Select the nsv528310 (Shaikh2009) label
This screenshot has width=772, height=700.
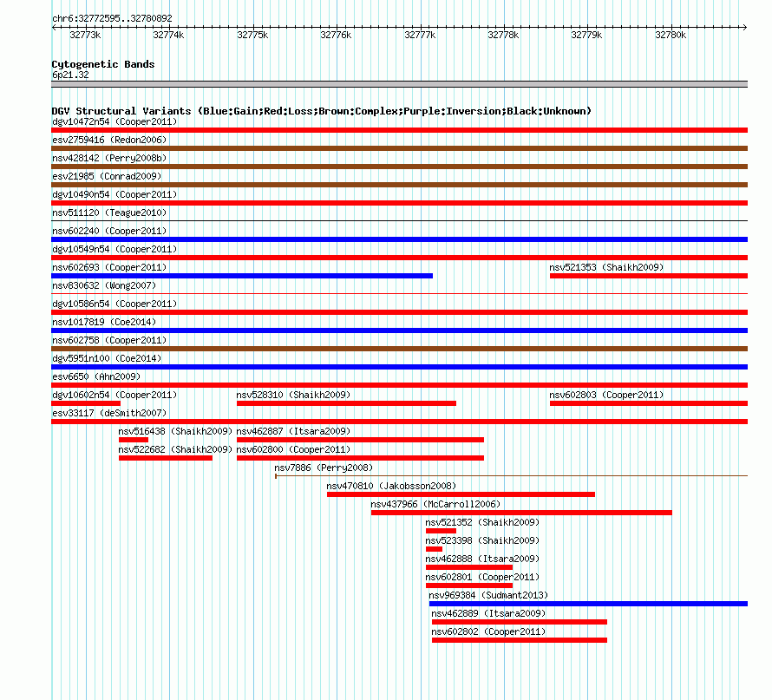point(293,395)
